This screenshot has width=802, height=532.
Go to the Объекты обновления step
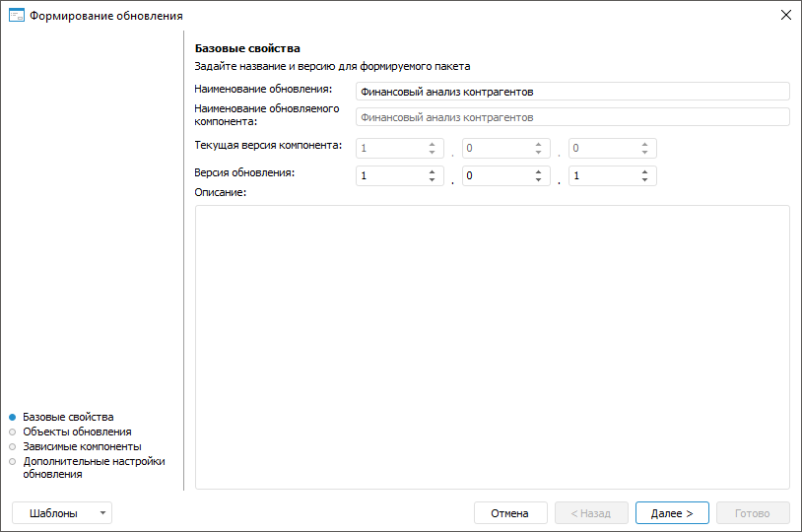coord(77,432)
